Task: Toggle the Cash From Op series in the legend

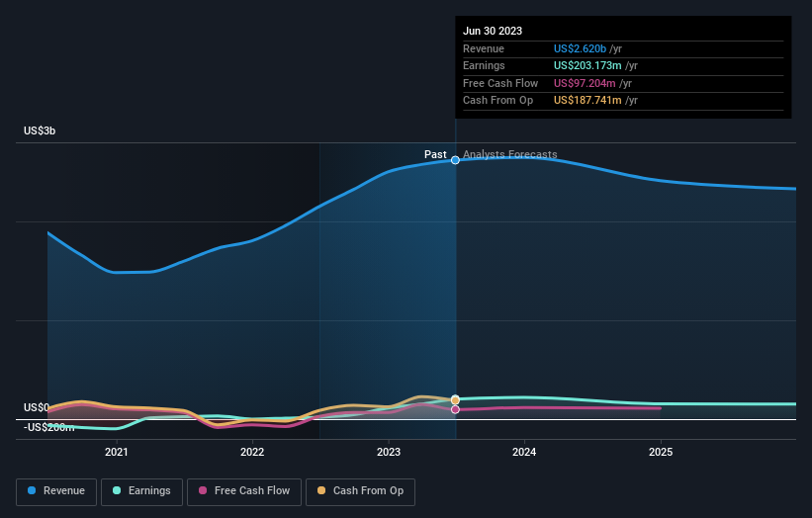Action: pyautogui.click(x=360, y=491)
